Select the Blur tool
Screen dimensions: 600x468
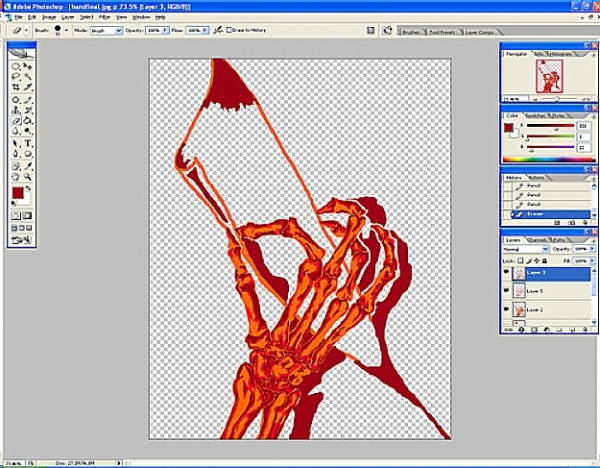pyautogui.click(x=16, y=131)
